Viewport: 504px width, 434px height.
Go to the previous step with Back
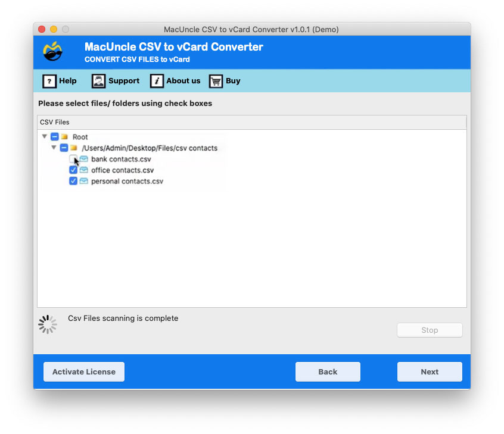coord(328,371)
